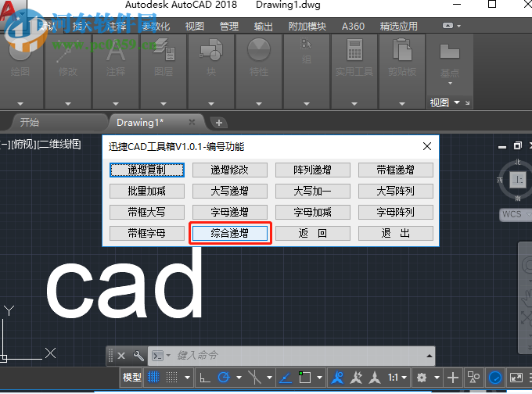
Task: Switch to the 开始 document tab
Action: (x=30, y=123)
